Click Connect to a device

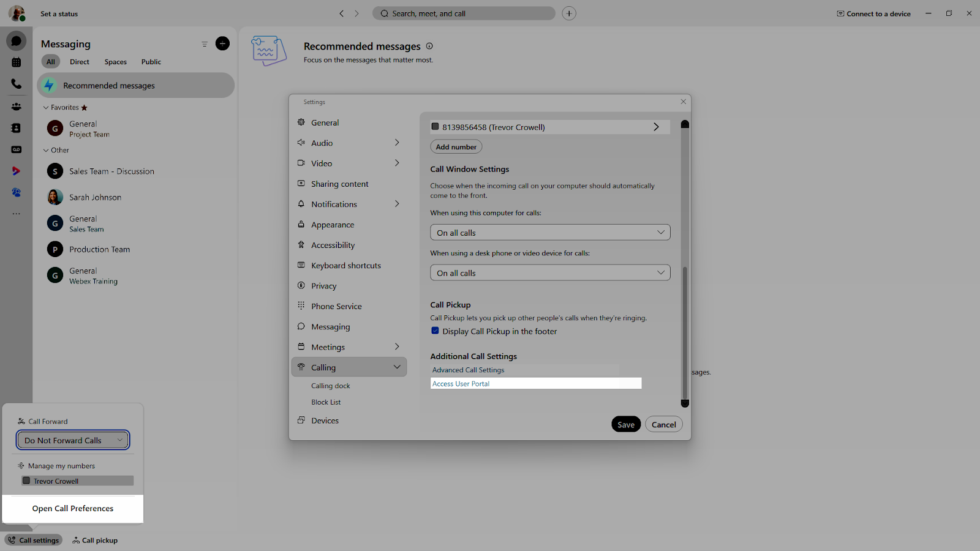coord(873,13)
